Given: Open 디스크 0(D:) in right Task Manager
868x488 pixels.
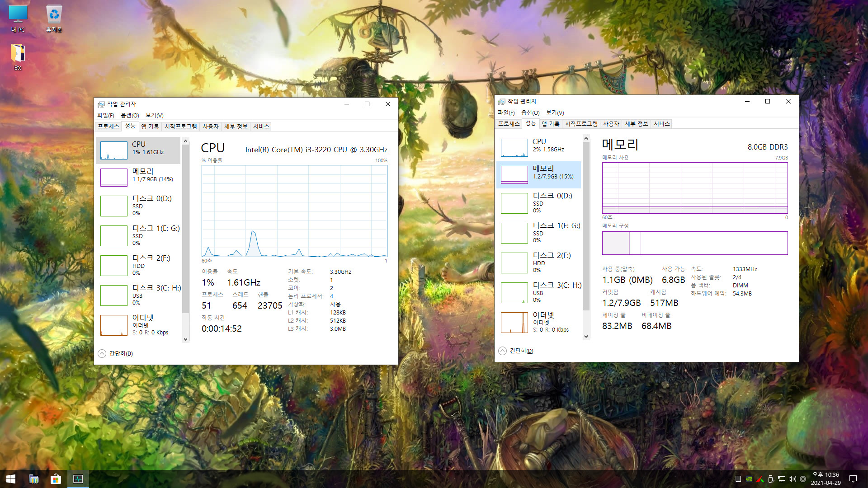Looking at the screenshot, I should pos(539,203).
